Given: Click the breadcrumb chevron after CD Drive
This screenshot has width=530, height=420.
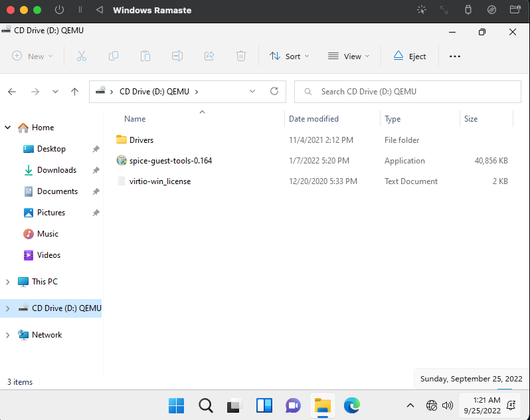Looking at the screenshot, I should [197, 92].
